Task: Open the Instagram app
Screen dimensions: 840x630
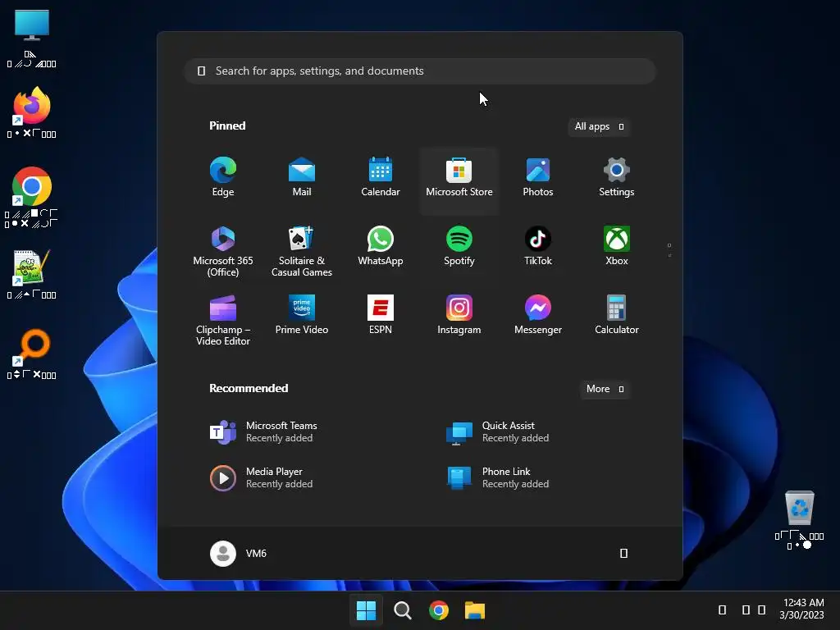Action: click(459, 316)
